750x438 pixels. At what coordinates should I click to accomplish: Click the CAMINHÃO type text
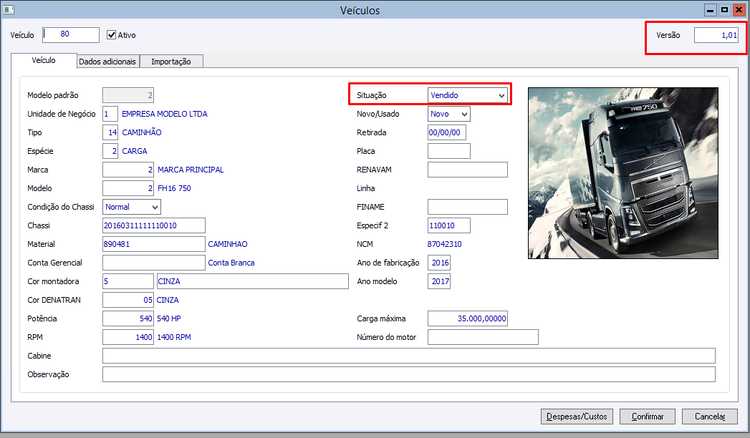click(x=142, y=132)
